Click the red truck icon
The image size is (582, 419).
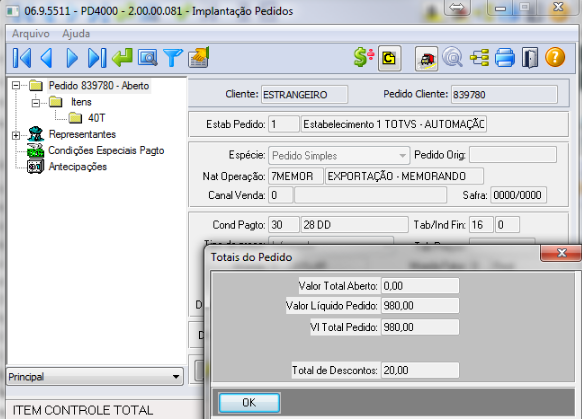pos(426,58)
